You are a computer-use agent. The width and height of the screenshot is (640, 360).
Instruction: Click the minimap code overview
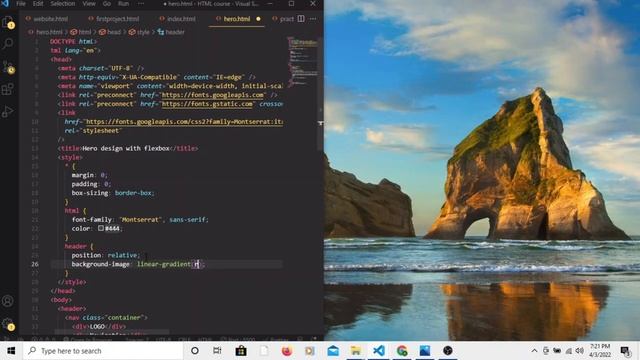(302, 61)
